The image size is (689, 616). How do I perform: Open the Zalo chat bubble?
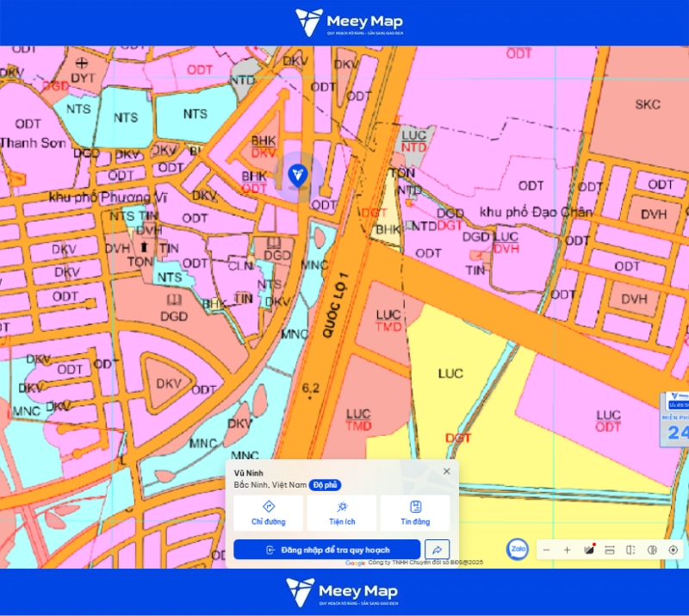coord(518,549)
